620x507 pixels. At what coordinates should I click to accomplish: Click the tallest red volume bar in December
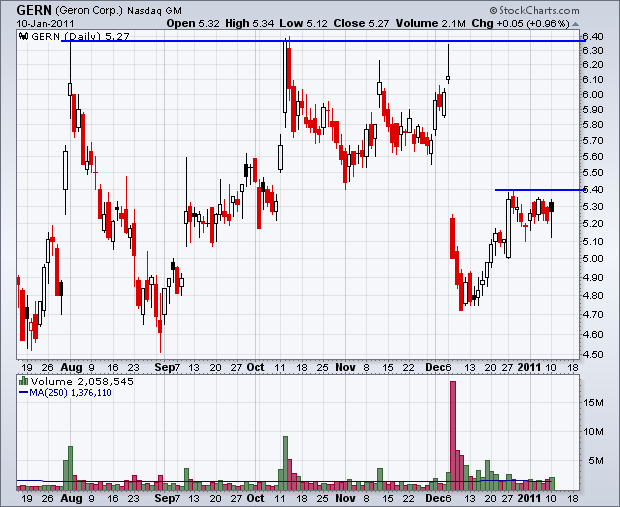(453, 436)
